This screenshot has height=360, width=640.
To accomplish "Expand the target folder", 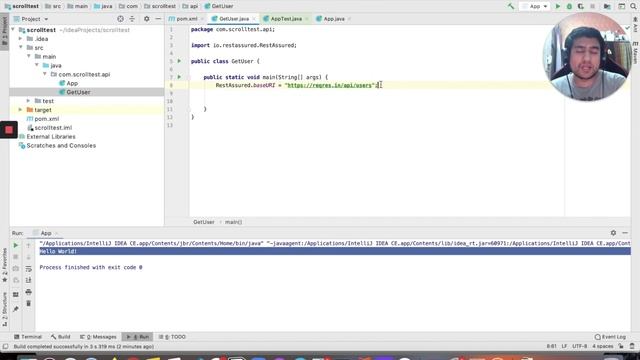I will 20,110.
